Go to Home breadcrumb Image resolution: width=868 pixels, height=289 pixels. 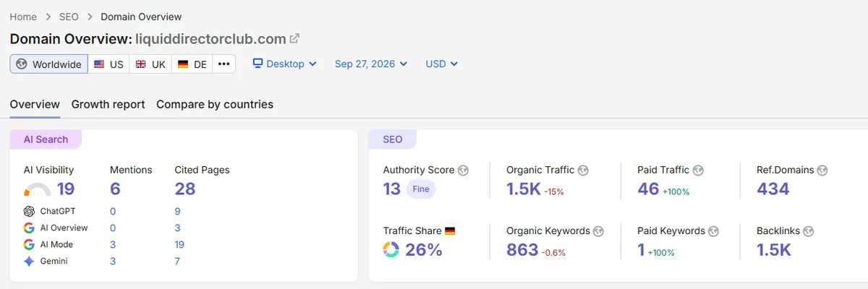pyautogui.click(x=23, y=17)
